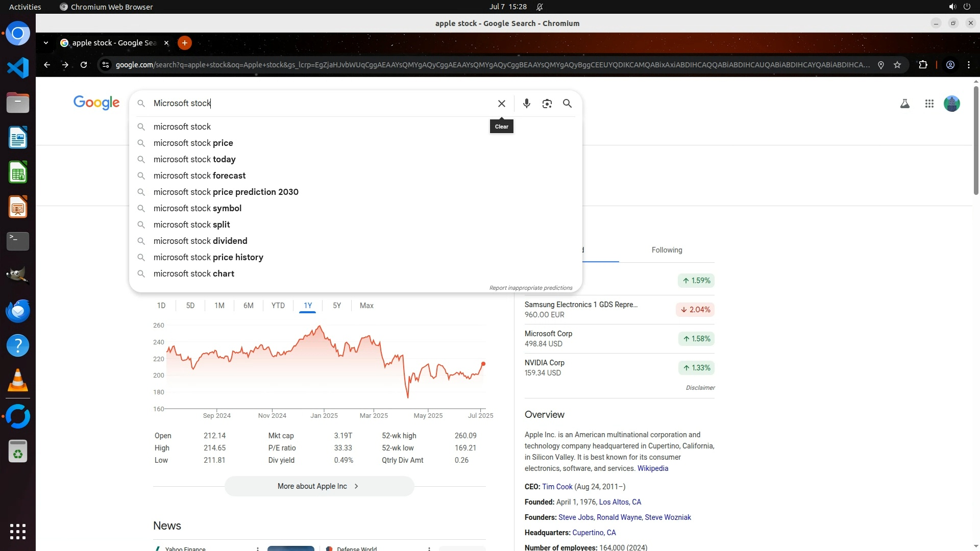Open Google apps grid icon

929,104
